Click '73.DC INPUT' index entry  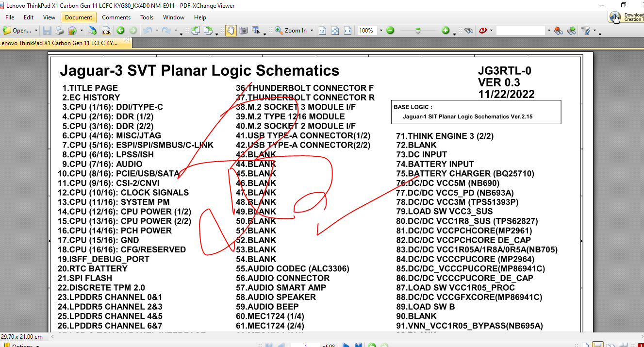coord(421,154)
